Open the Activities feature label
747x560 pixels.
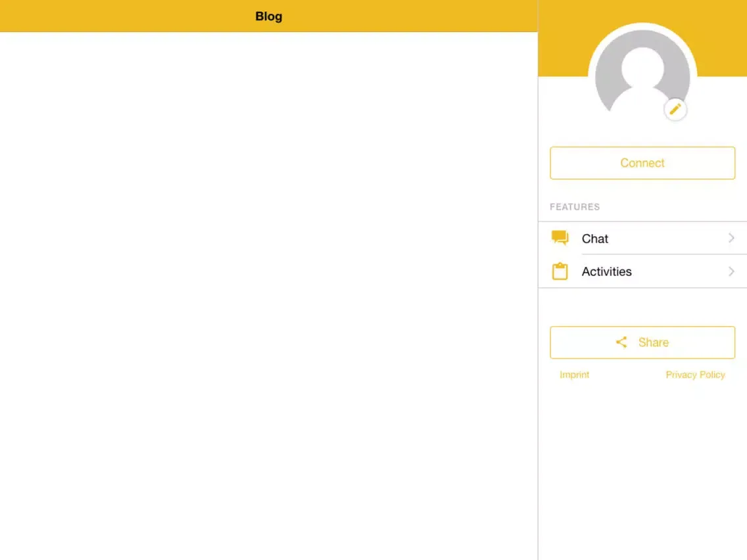pos(606,271)
